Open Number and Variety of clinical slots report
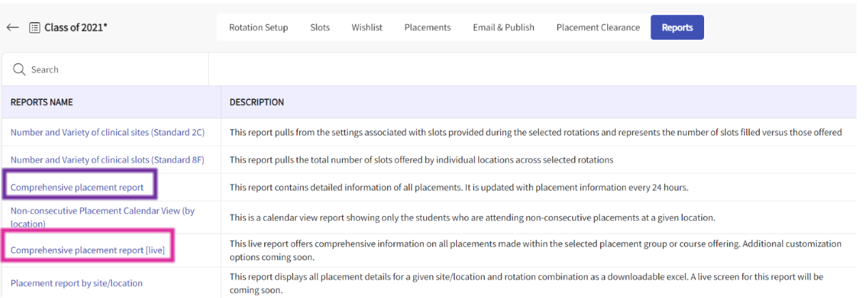 108,160
